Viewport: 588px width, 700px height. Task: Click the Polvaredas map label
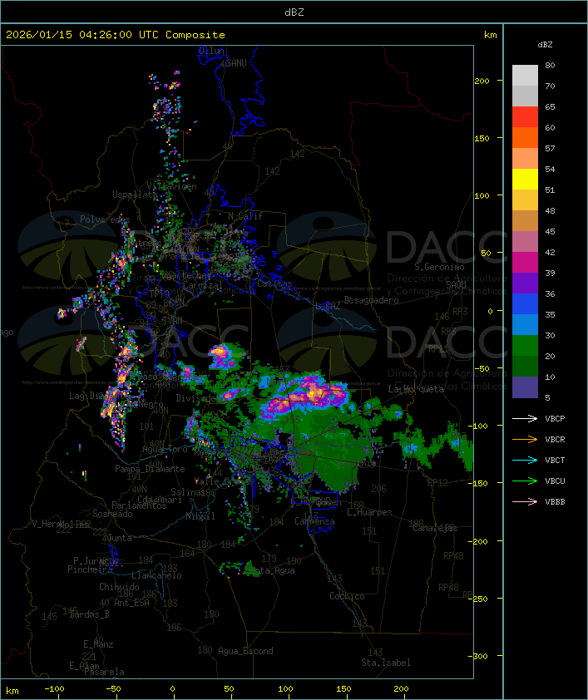[x=105, y=219]
